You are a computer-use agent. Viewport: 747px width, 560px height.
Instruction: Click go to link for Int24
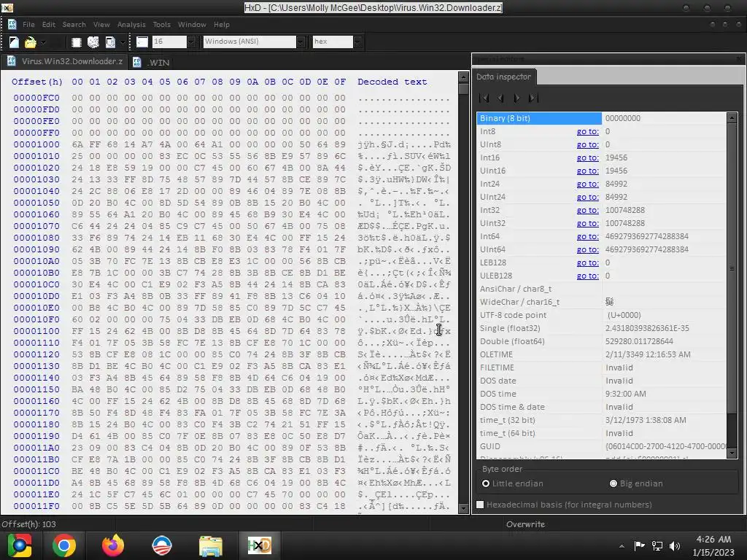pos(587,184)
